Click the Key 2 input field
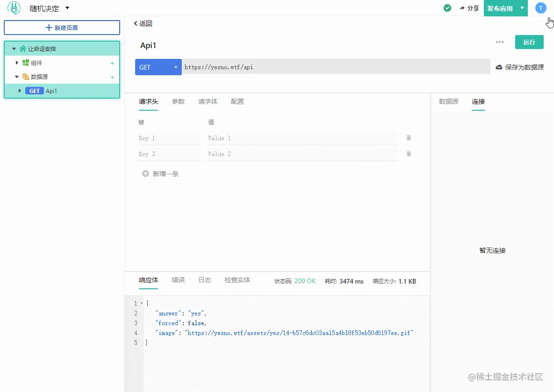This screenshot has height=392, width=554. coord(169,154)
